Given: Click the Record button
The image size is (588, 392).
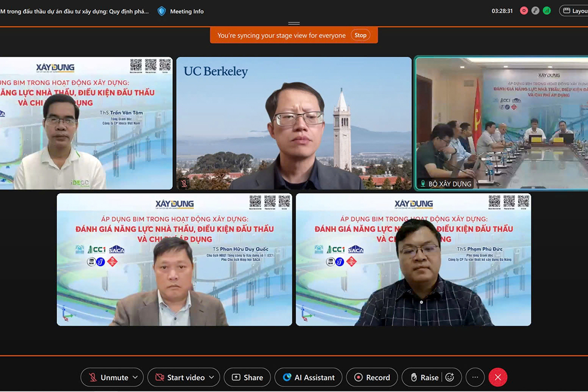Looking at the screenshot, I should 372,377.
